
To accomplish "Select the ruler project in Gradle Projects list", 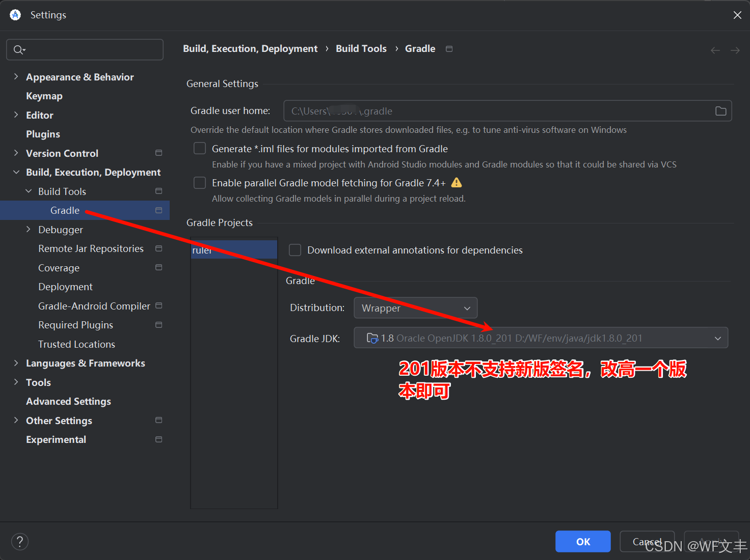I will [x=234, y=249].
